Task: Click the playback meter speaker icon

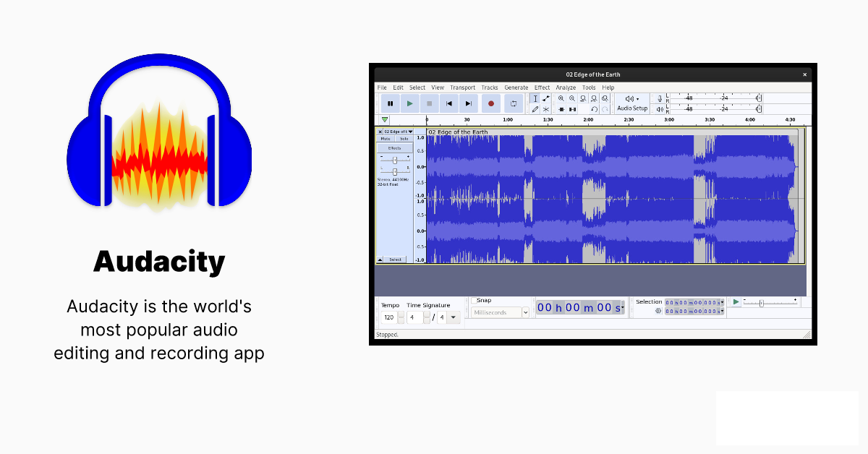Action: (660, 109)
